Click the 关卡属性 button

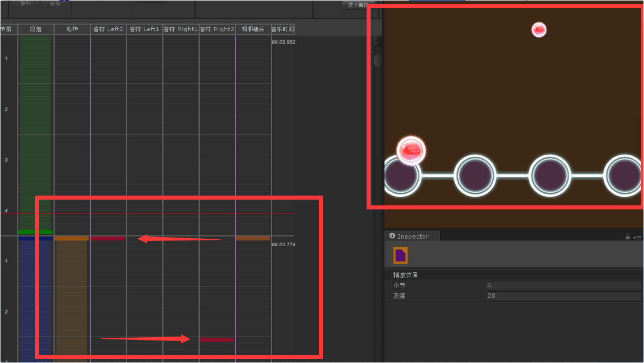[x=358, y=5]
